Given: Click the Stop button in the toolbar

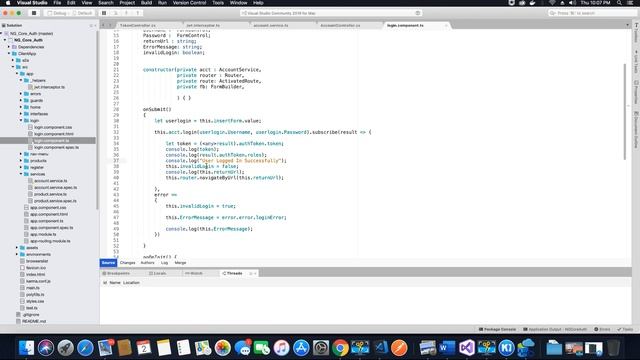Looking at the screenshot, I should pyautogui.click(x=34, y=13).
